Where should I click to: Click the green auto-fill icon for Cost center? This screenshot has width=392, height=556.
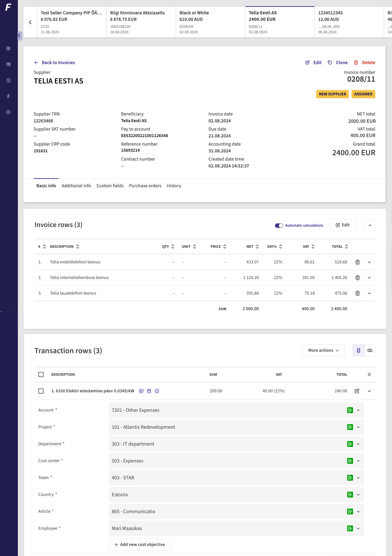point(350,461)
